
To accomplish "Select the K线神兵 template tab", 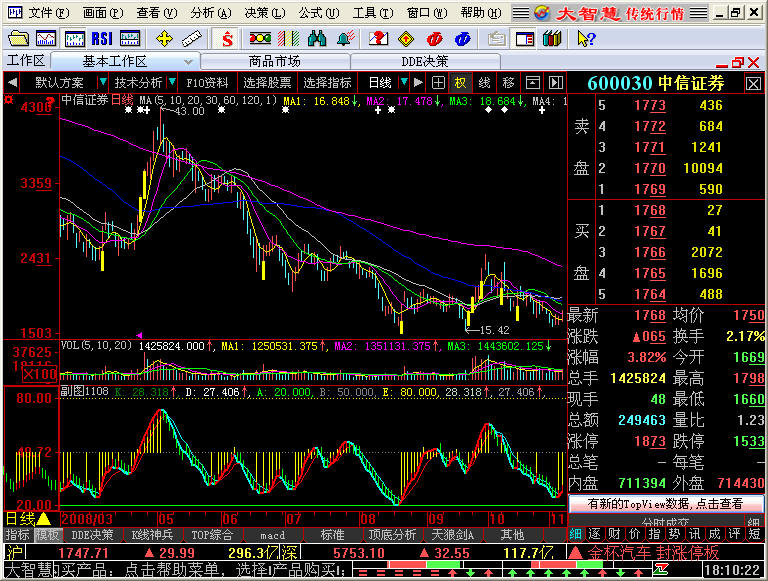I will (x=152, y=535).
